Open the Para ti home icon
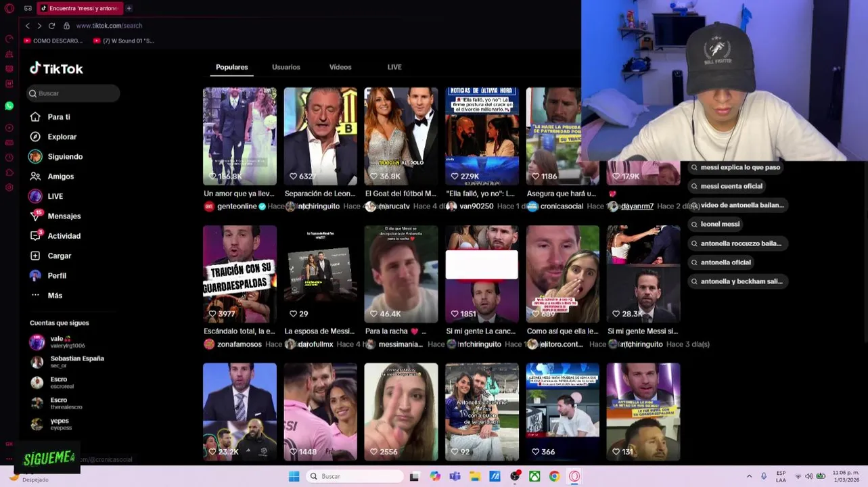This screenshot has height=487, width=868. (35, 117)
